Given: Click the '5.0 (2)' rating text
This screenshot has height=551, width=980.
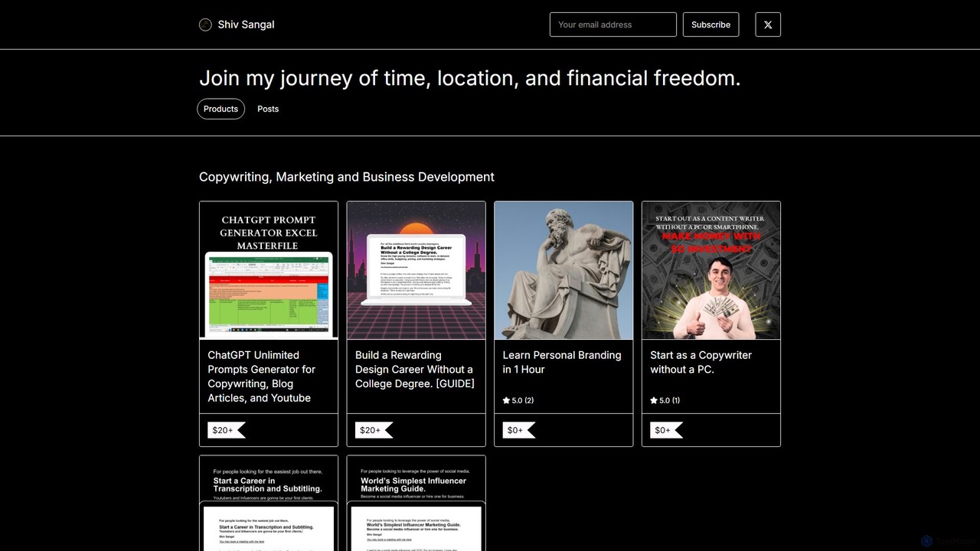Looking at the screenshot, I should click(x=523, y=400).
